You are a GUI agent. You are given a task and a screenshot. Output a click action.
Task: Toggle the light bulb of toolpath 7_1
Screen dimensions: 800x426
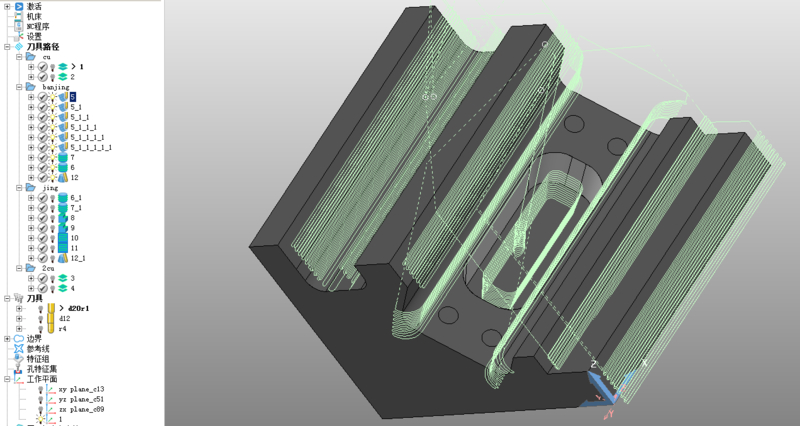pyautogui.click(x=53, y=208)
